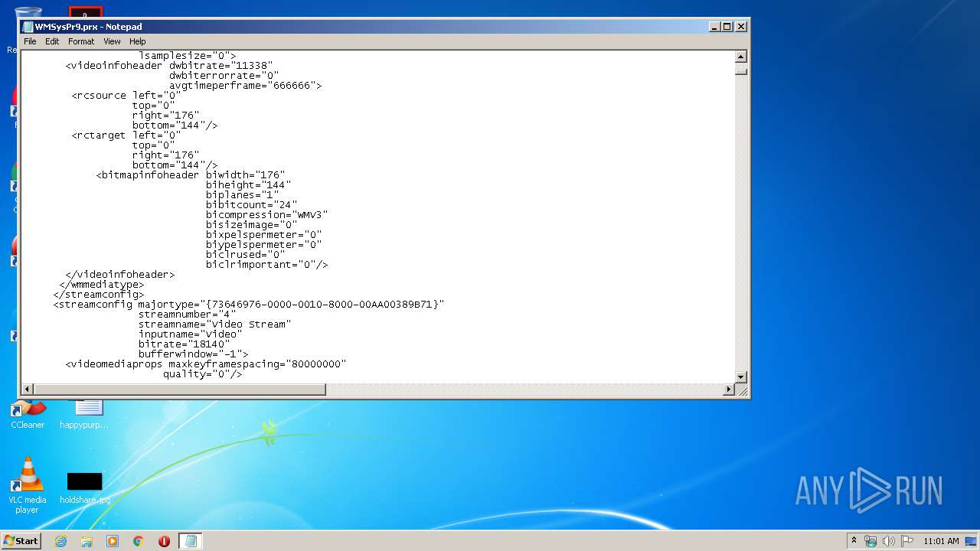This screenshot has width=980, height=551.
Task: Click the bicompression="WMV3" text line
Action: [x=266, y=215]
